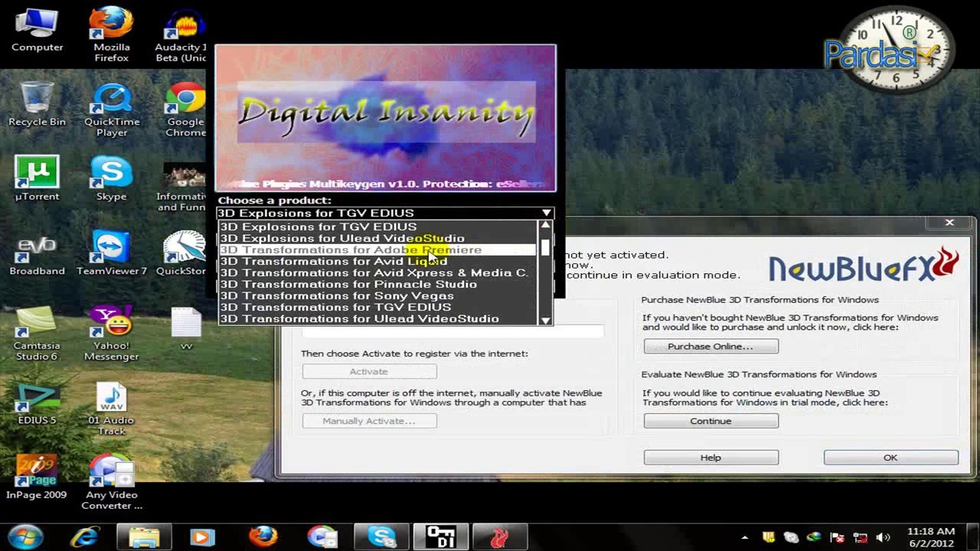
Task: Click the Activate button
Action: click(x=369, y=371)
